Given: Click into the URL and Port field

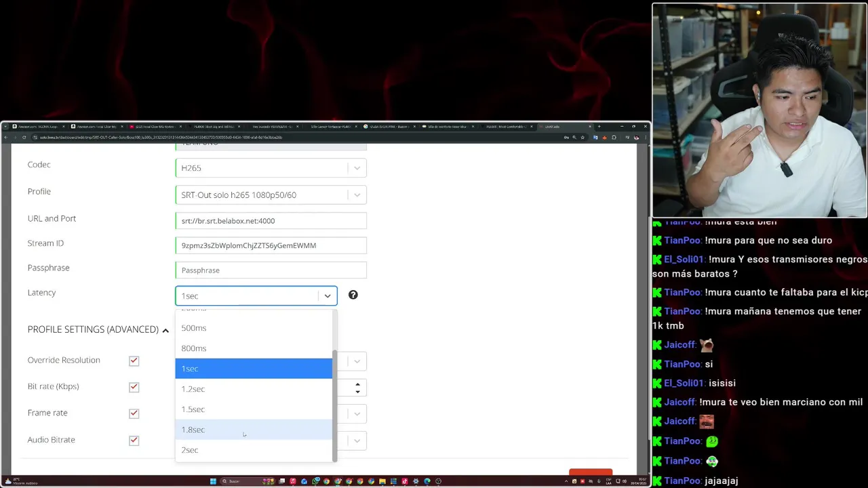Looking at the screenshot, I should click(271, 221).
